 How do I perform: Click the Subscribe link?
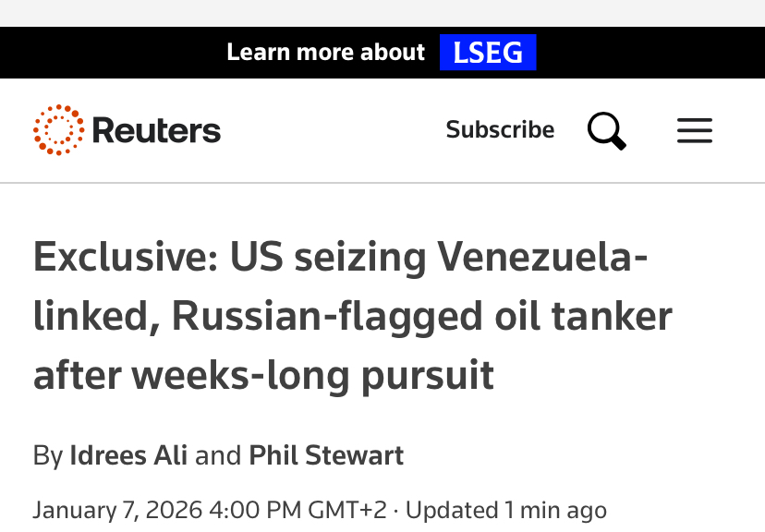pyautogui.click(x=500, y=130)
